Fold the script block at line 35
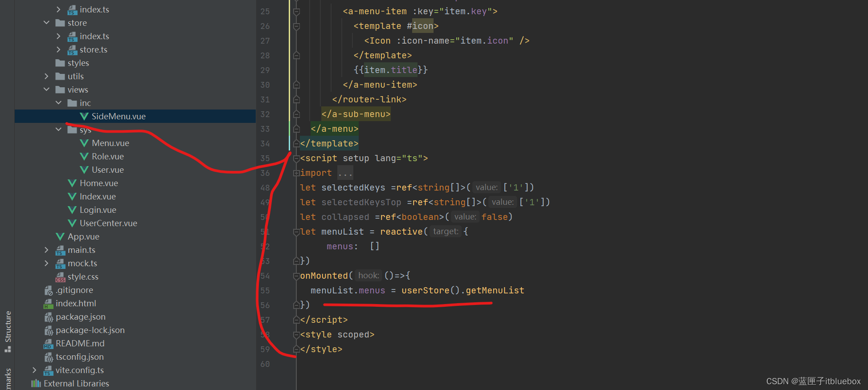Screen dimensions: 868x390 tap(296, 158)
